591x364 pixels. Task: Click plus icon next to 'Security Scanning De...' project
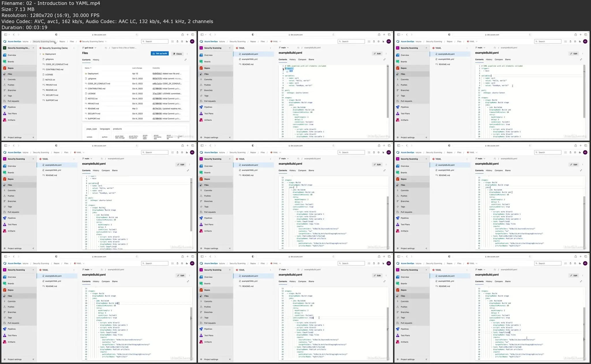33,48
